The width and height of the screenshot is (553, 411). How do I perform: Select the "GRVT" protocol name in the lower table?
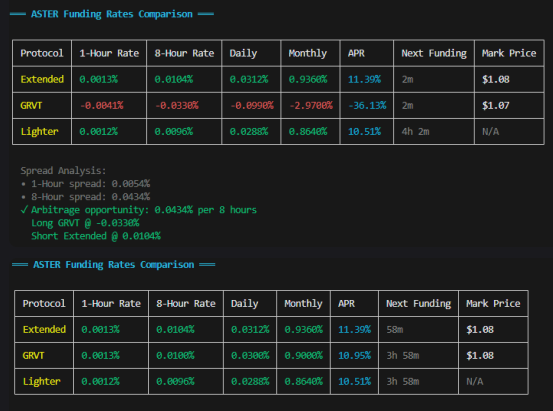click(x=33, y=356)
